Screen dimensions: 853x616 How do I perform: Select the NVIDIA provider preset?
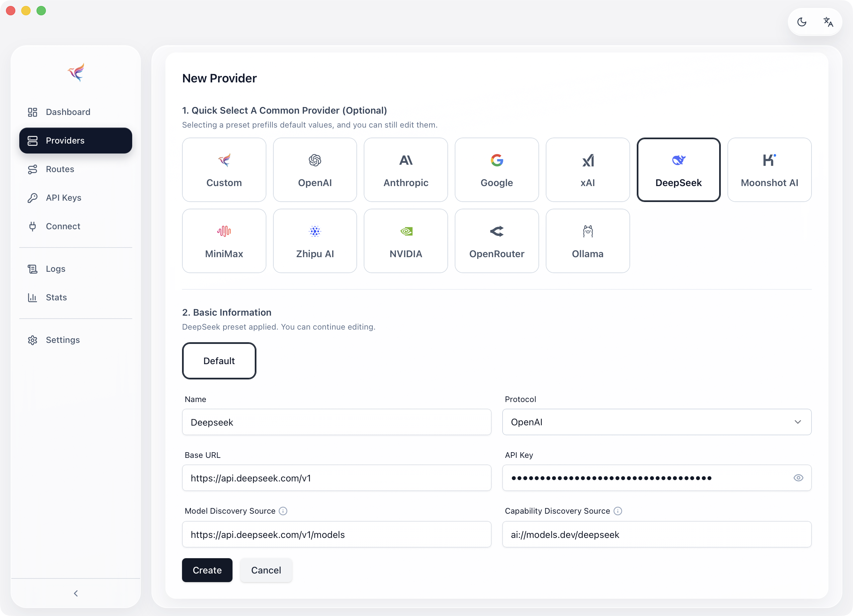click(406, 241)
